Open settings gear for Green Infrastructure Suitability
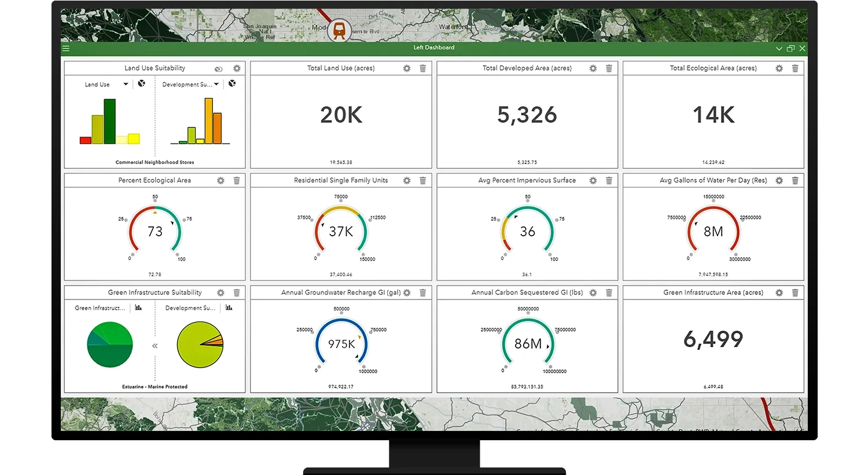The image size is (868, 475). click(220, 293)
